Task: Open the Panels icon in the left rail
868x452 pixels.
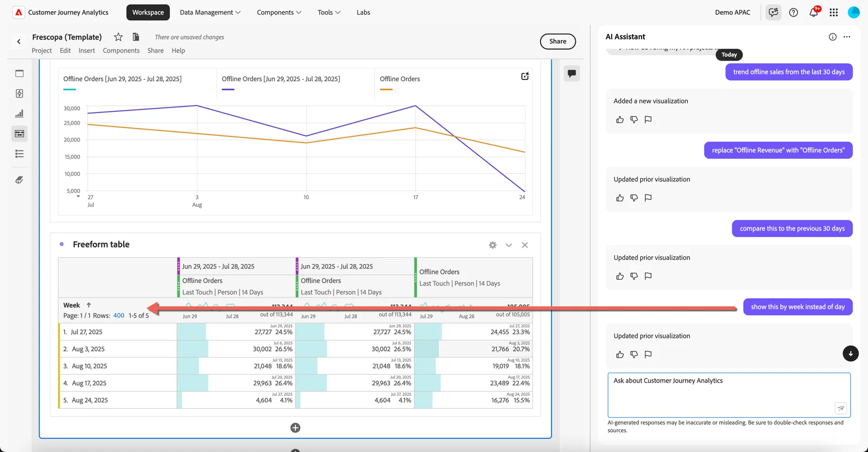Action: pyautogui.click(x=20, y=73)
